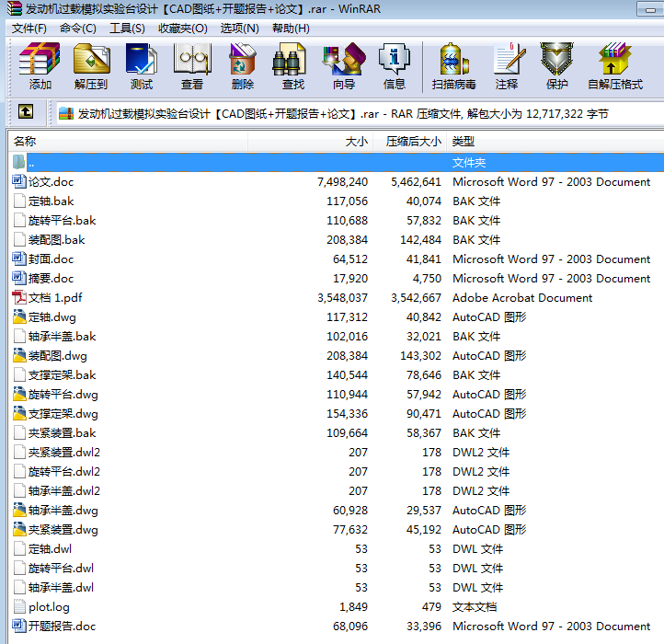Sort by the 压缩后大小 column header
664x644 pixels.
click(409, 141)
